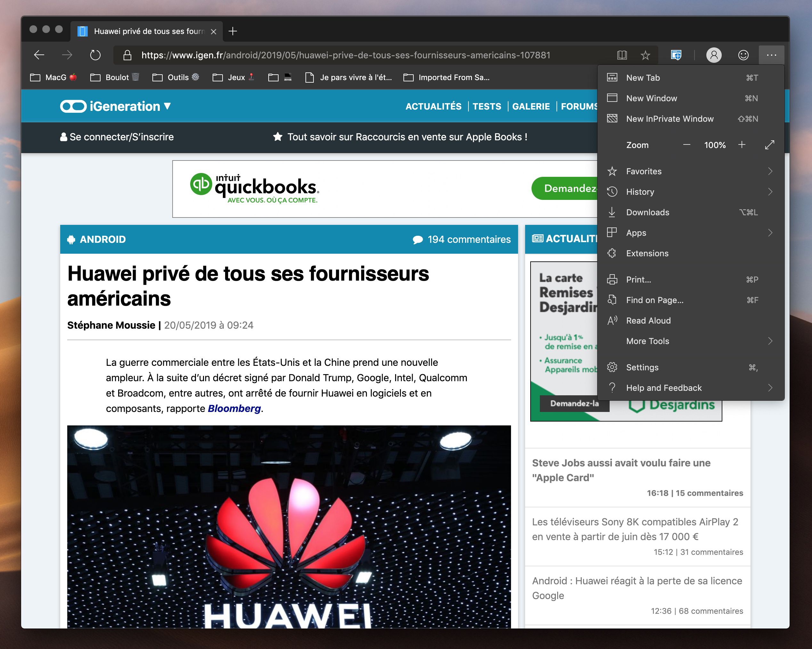The width and height of the screenshot is (812, 649).
Task: Expand the History submenu
Action: [691, 192]
